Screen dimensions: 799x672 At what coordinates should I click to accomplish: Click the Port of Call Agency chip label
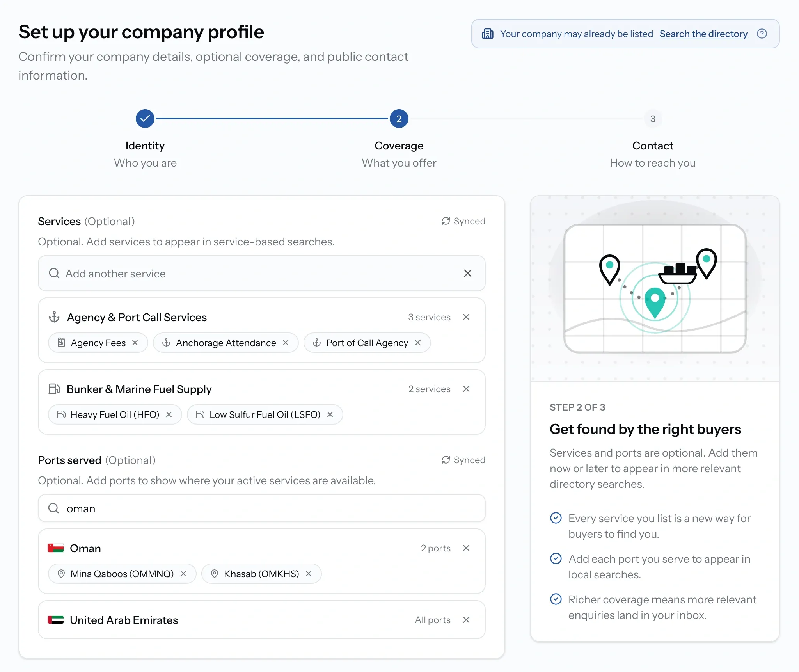pyautogui.click(x=367, y=343)
